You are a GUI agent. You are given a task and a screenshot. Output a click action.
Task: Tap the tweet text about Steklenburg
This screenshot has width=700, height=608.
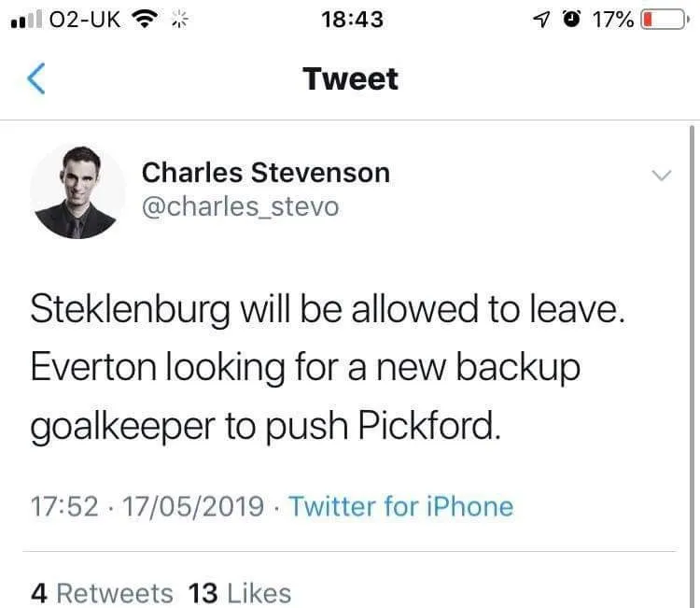(x=327, y=368)
